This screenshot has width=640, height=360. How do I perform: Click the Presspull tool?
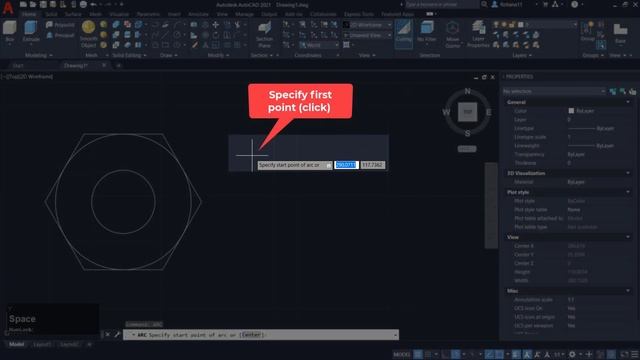(60, 36)
